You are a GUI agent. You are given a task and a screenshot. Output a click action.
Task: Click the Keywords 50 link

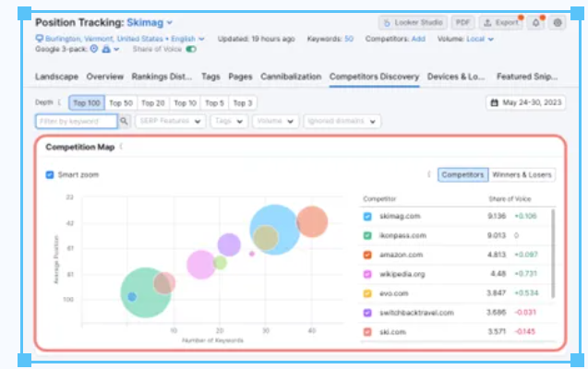(349, 39)
